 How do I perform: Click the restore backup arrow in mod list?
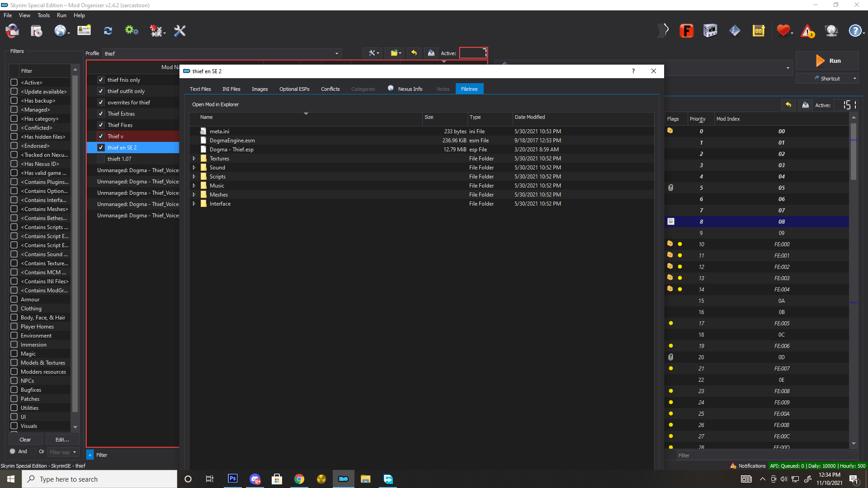[x=414, y=53]
